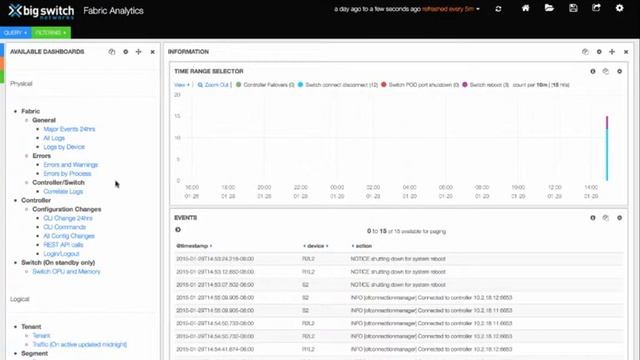Select event row Connected to controller 10.2.18.12 from S2

[x=399, y=298]
